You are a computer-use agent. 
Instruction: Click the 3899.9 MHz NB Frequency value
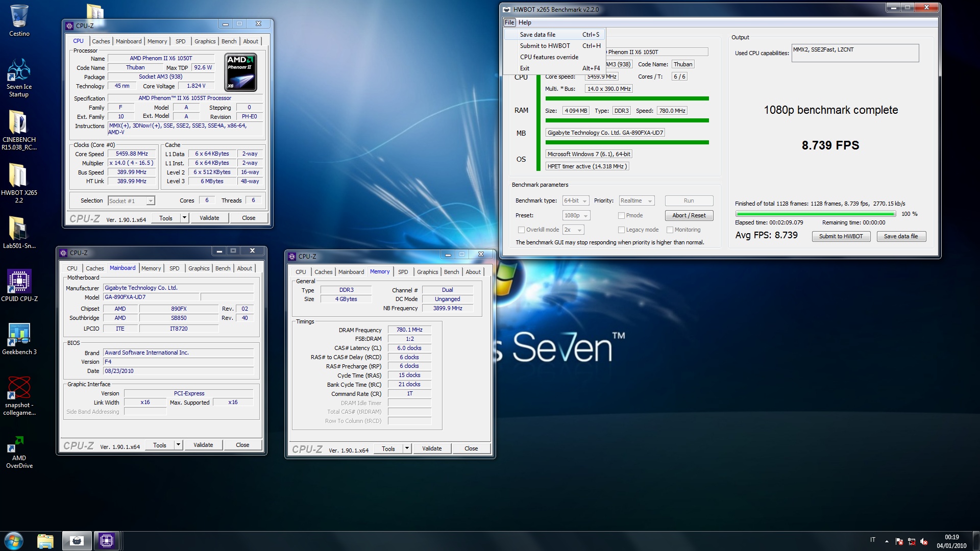(x=448, y=308)
